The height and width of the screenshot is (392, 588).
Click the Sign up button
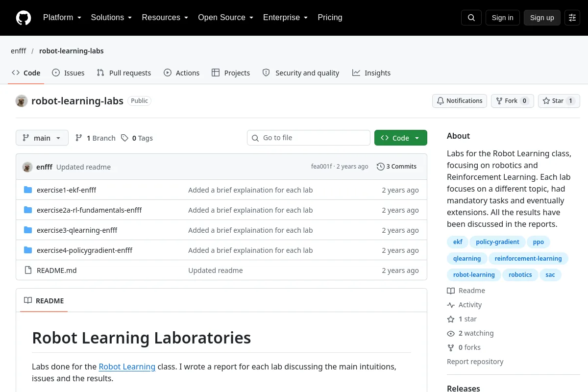(x=542, y=18)
